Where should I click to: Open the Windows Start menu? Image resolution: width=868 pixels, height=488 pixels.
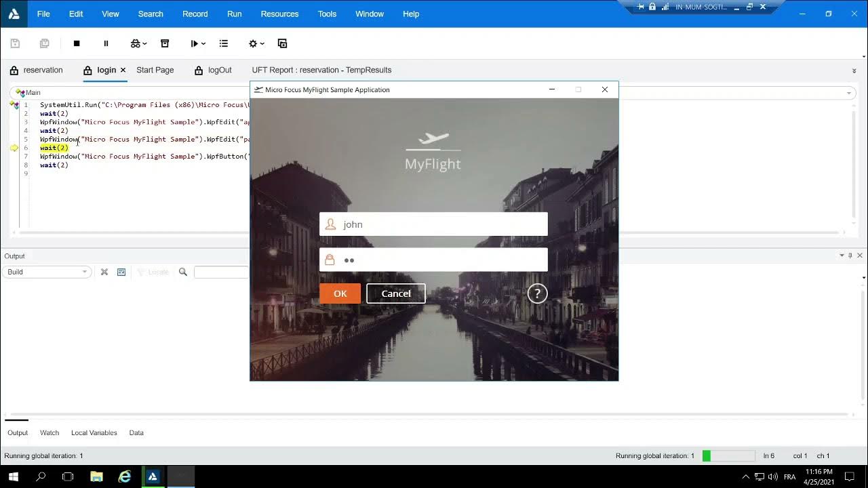coord(13,476)
